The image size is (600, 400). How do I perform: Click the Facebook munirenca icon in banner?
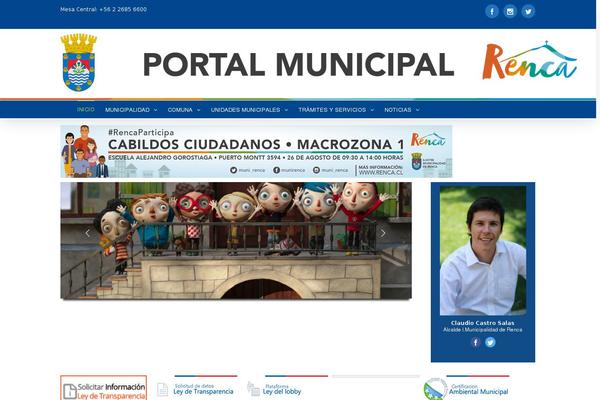[x=276, y=170]
